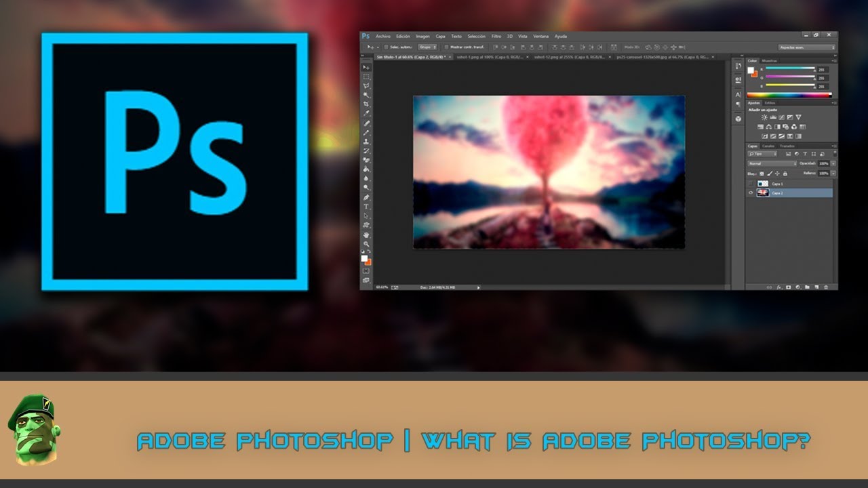Adjust the R color slider
The height and width of the screenshot is (488, 868).
click(790, 68)
